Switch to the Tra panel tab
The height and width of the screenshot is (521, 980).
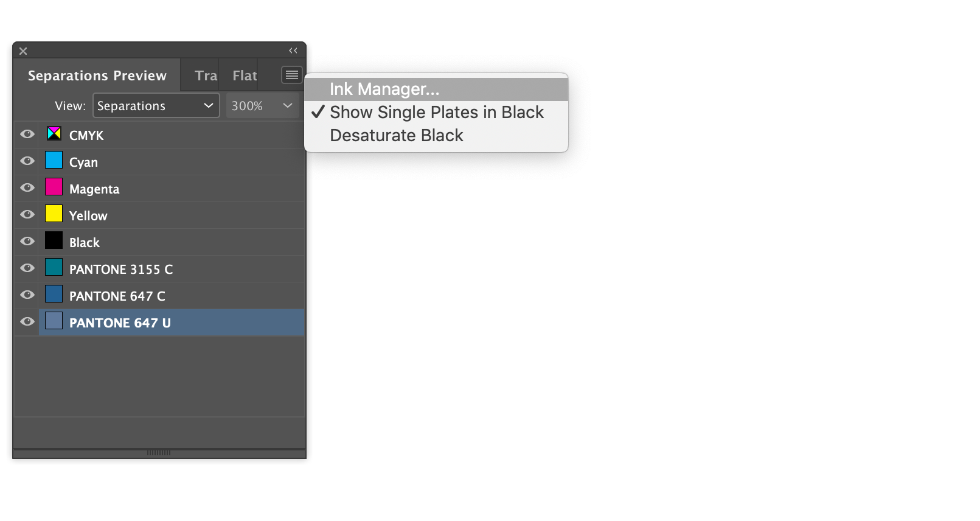click(x=206, y=75)
